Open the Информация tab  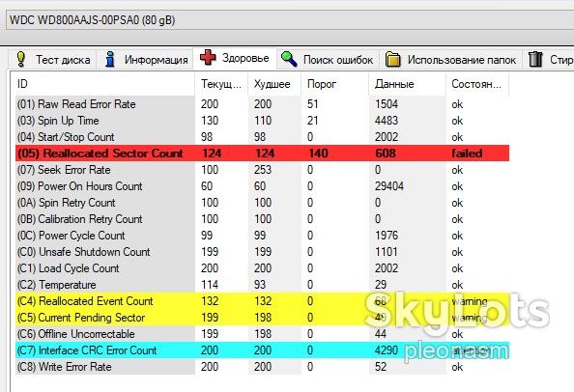[x=145, y=59]
